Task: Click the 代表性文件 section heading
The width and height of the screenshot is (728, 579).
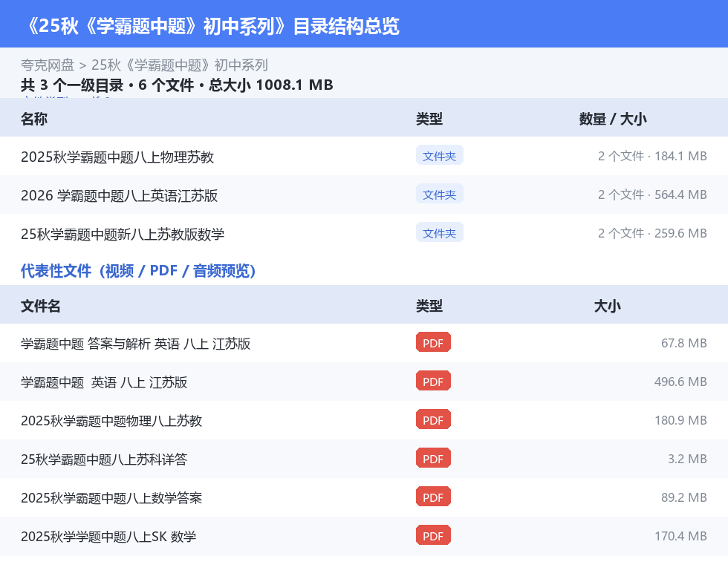Action: [x=138, y=270]
